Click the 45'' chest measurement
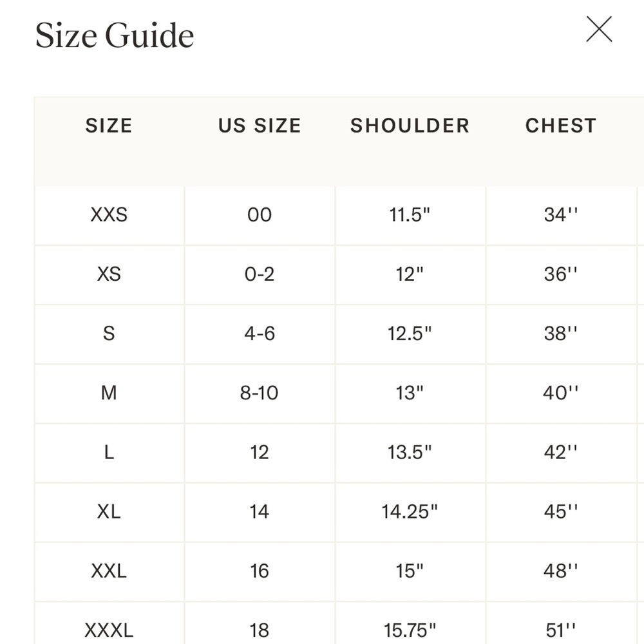644x644 pixels. click(x=561, y=511)
